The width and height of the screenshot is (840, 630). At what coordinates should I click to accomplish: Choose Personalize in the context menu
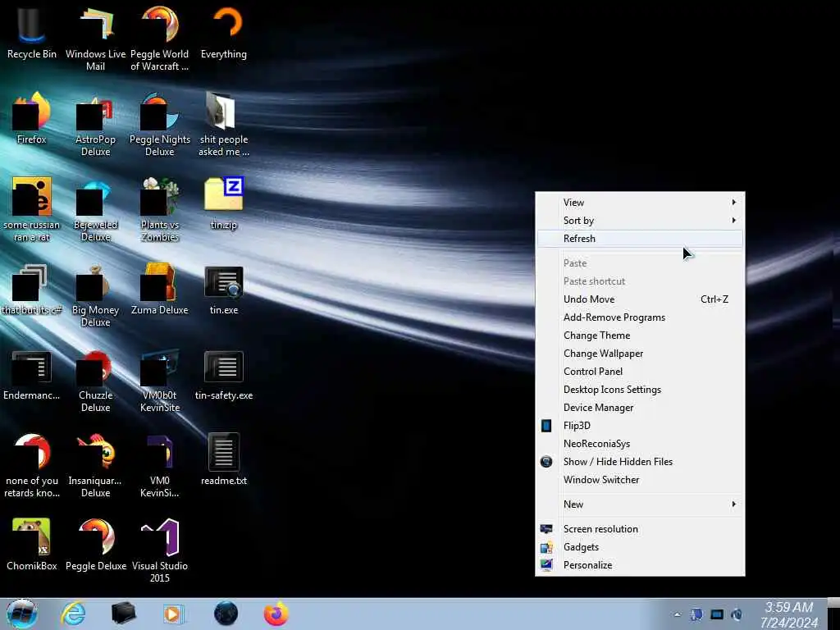tap(640, 564)
